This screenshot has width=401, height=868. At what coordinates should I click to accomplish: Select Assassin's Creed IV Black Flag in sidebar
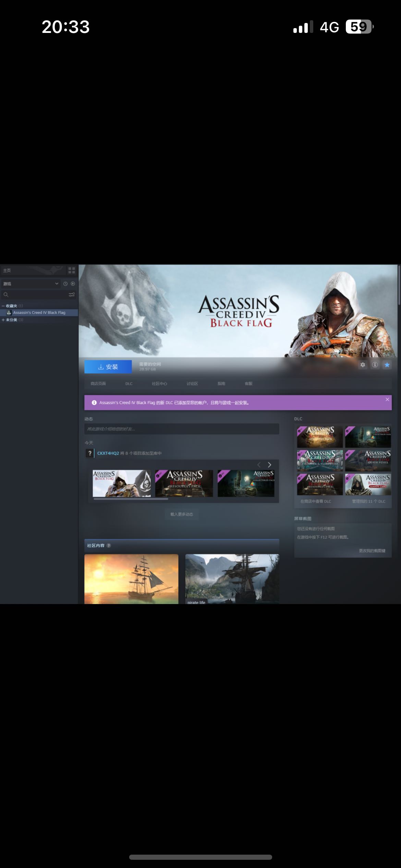39,313
